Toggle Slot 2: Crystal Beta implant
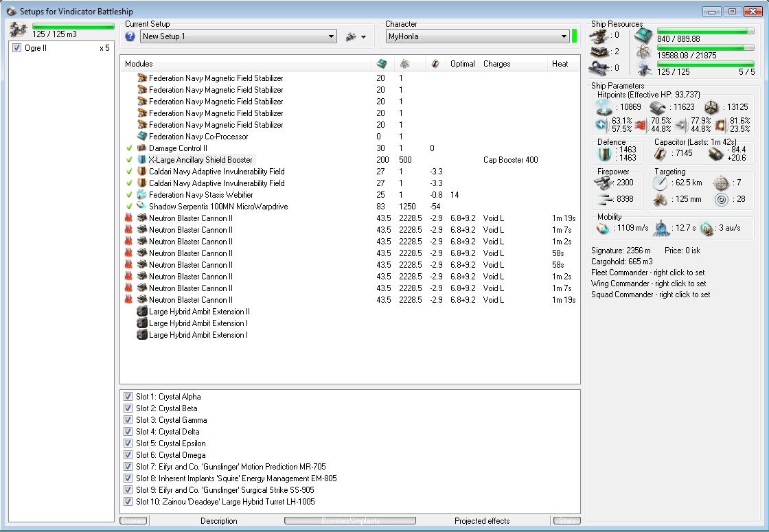Screen dimensions: 769x532 [128, 408]
